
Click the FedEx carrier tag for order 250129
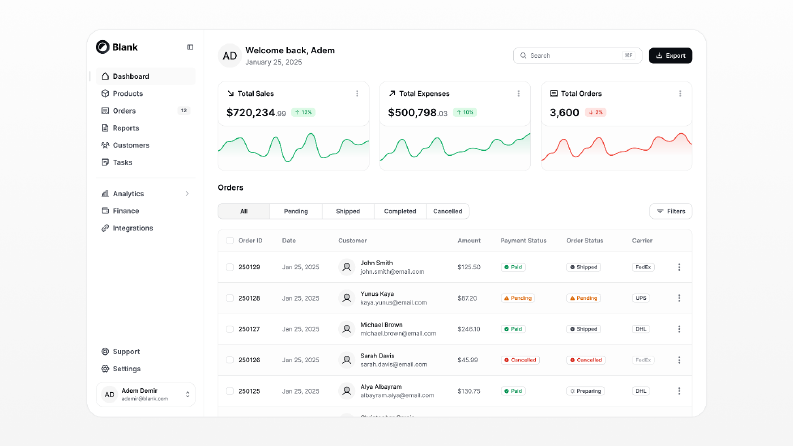coord(643,267)
